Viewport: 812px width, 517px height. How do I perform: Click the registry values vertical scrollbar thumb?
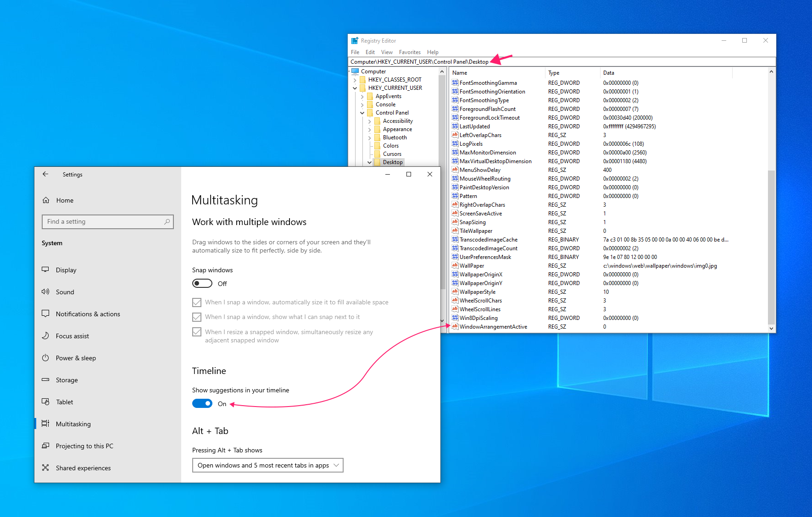771,247
